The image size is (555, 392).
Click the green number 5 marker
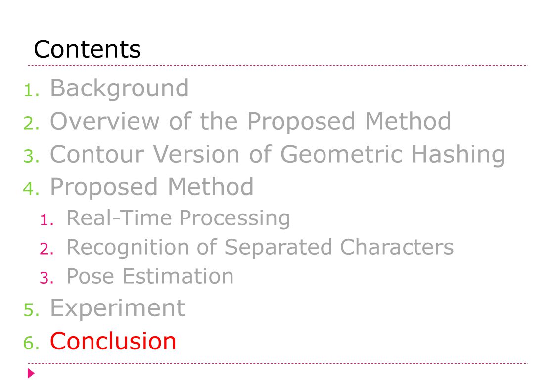coord(32,310)
